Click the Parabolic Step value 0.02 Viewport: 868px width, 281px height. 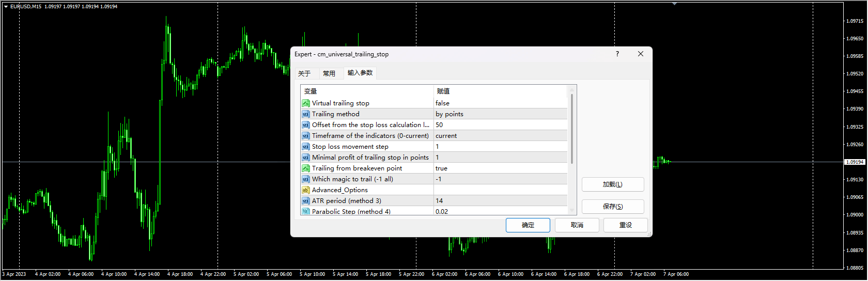[501, 211]
